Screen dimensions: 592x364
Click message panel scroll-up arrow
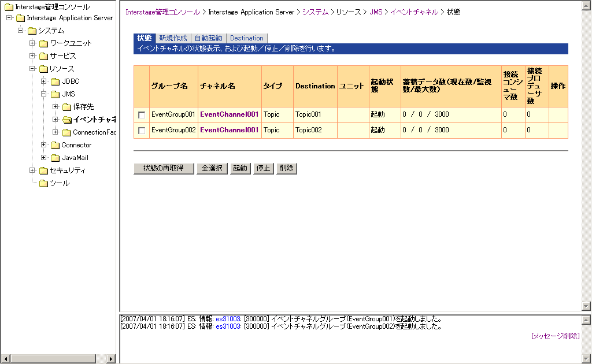pyautogui.click(x=586, y=320)
